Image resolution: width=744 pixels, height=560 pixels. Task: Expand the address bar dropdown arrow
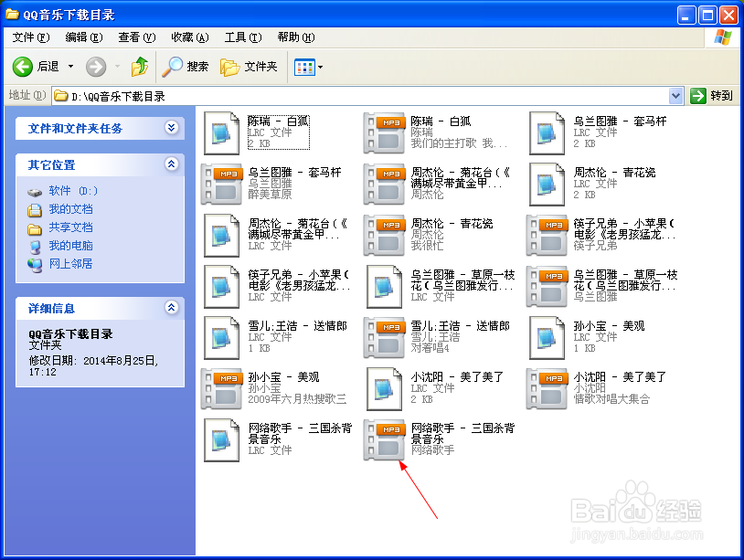[676, 96]
